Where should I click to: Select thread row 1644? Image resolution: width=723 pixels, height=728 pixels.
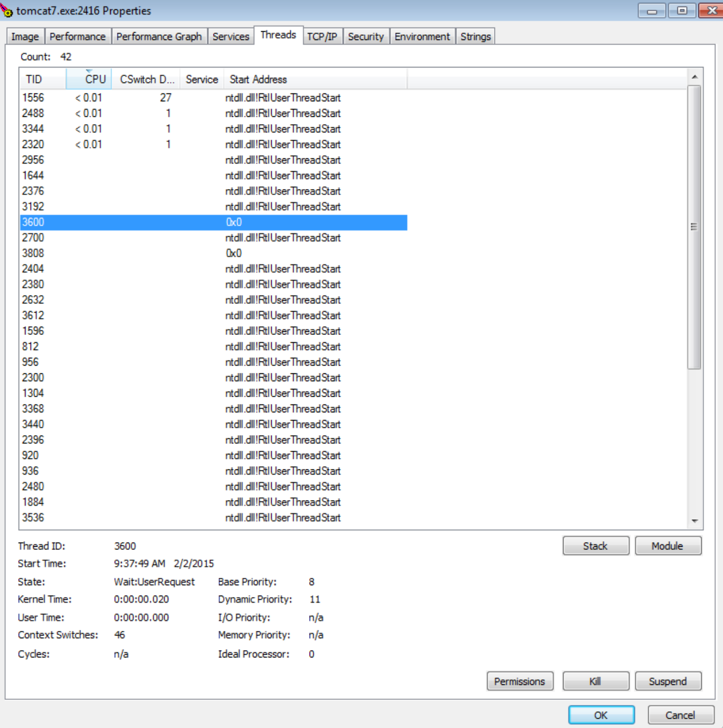coord(213,176)
